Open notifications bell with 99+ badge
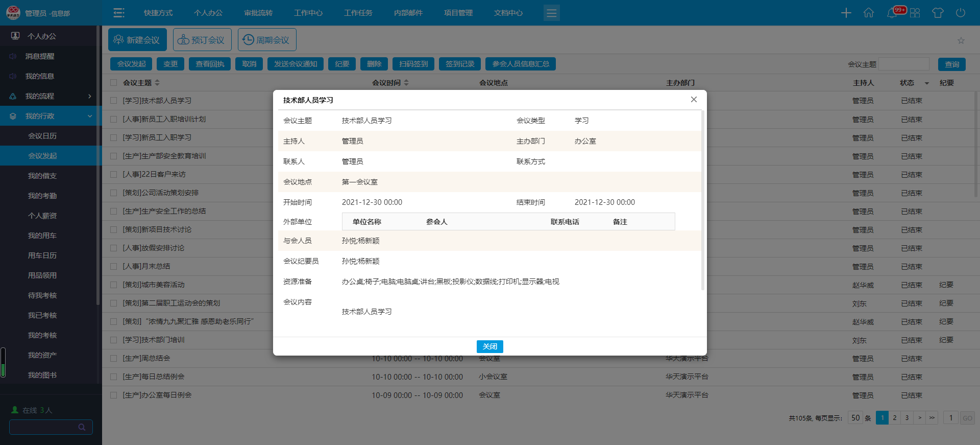The image size is (980, 445). [892, 13]
